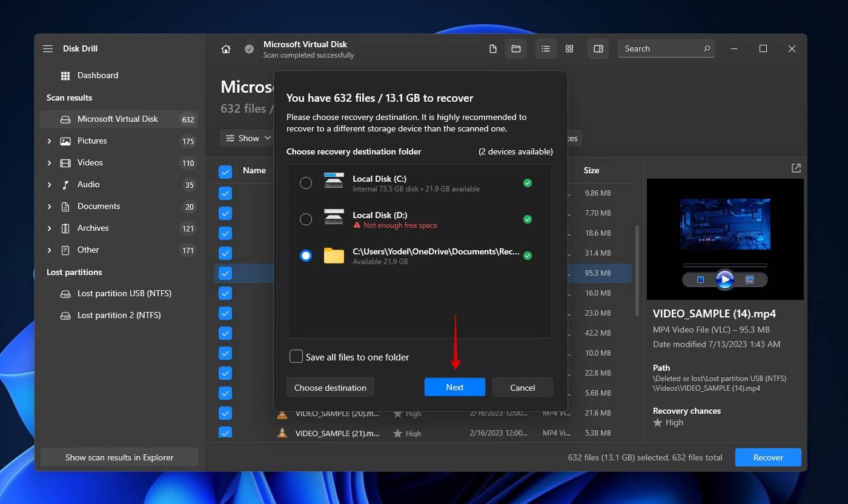Sort by the Name column header

tap(254, 170)
